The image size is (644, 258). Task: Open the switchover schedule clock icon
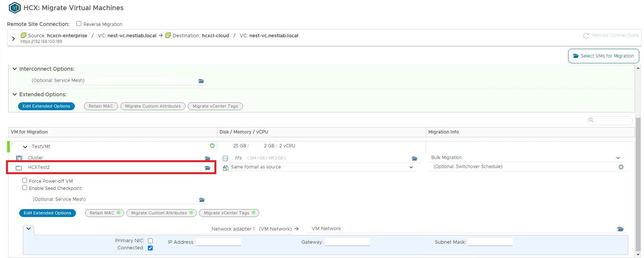[x=621, y=167]
